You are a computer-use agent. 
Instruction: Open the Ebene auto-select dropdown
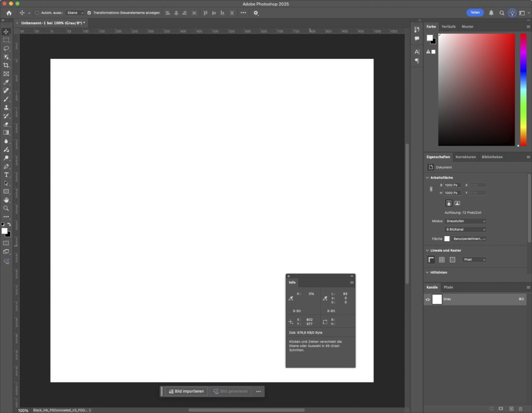75,13
